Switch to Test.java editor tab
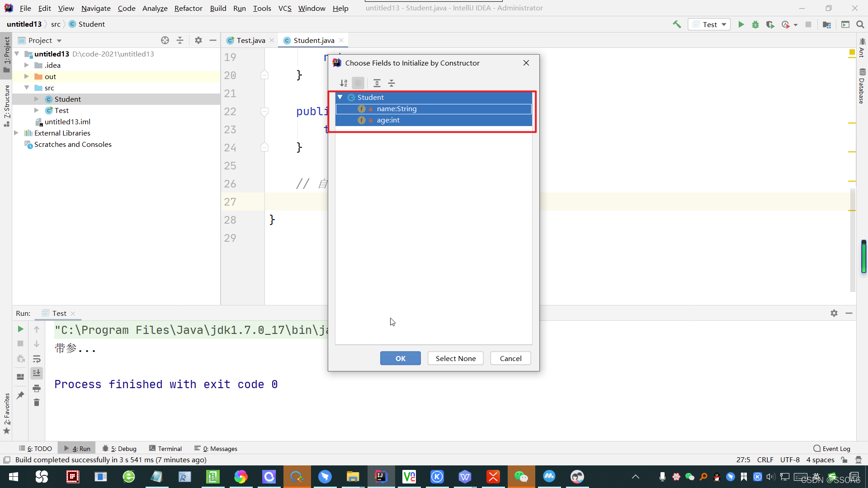 click(250, 40)
